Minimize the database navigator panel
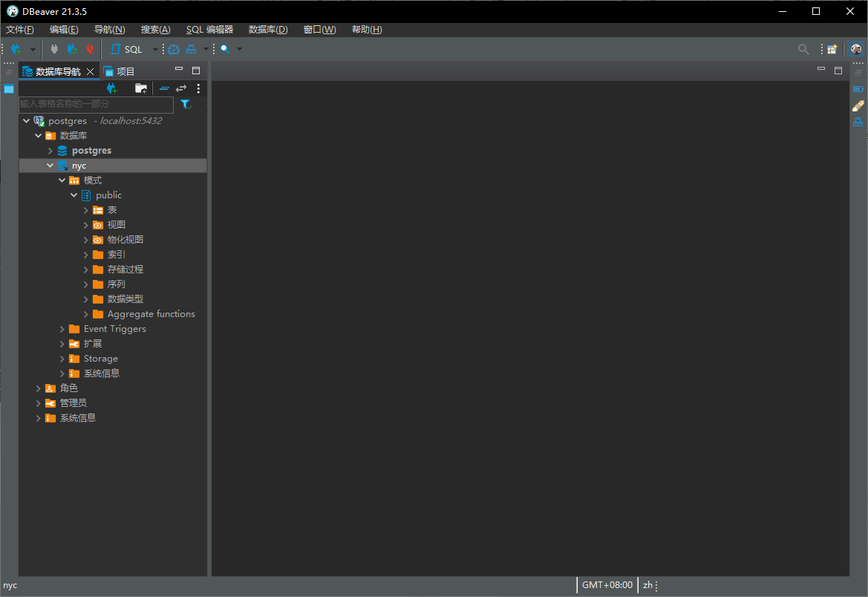 click(179, 69)
